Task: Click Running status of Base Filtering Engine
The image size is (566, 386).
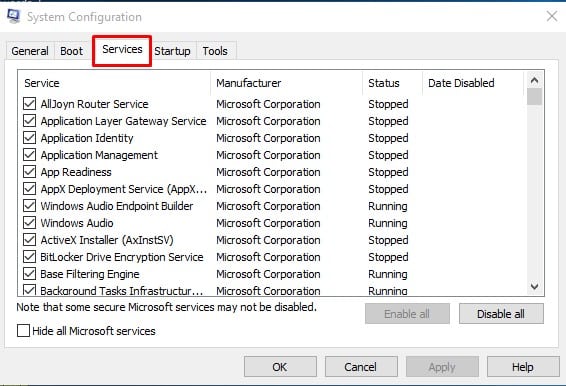Action: [x=388, y=274]
